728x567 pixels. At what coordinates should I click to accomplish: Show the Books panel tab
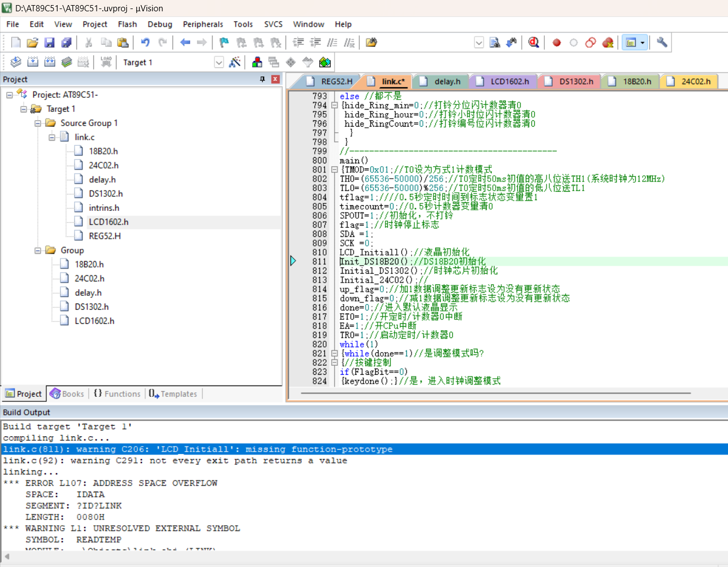tap(67, 394)
